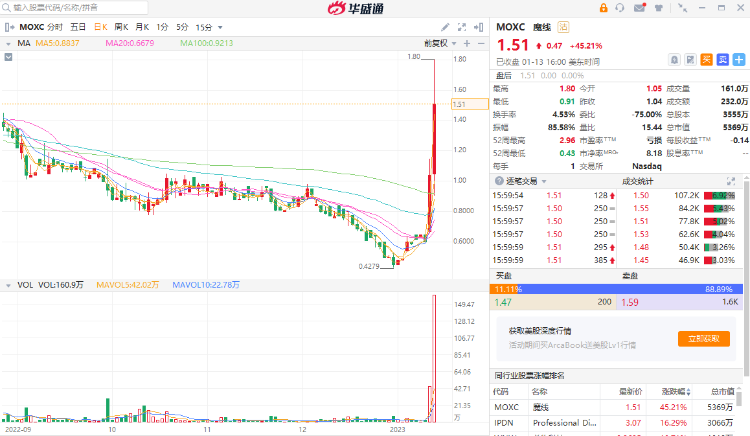Expand the MA indicator dropdown

click(x=8, y=44)
